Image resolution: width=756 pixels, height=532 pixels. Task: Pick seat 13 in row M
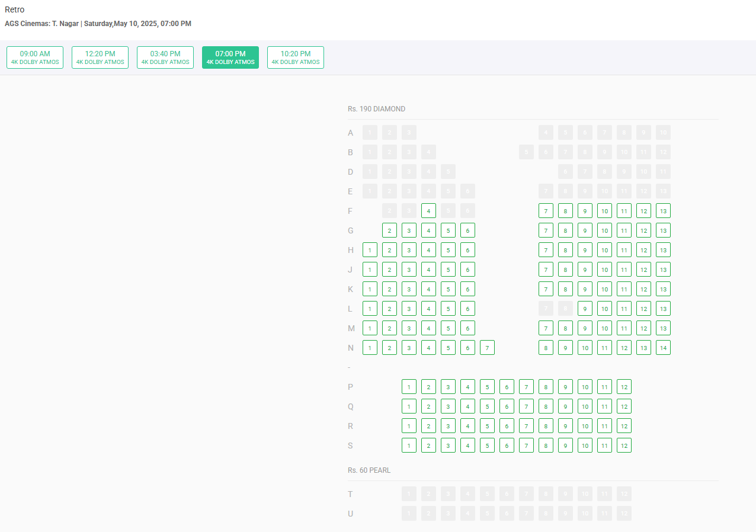point(663,328)
